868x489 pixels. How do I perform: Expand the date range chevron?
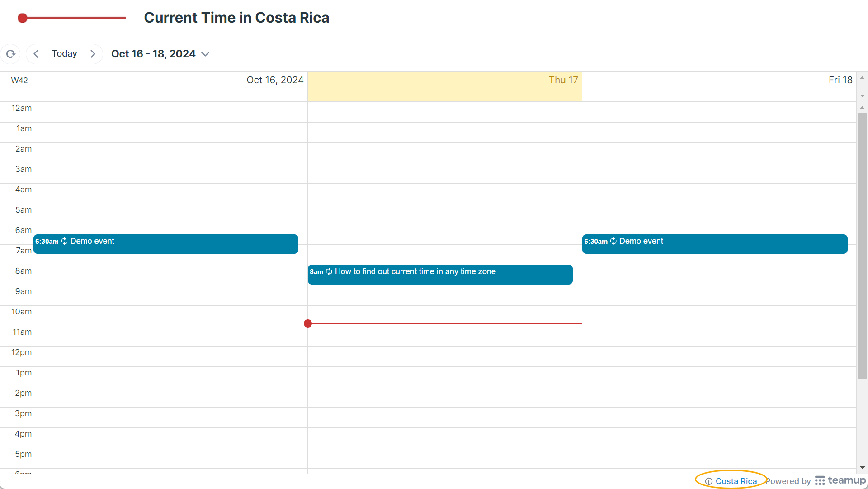pyautogui.click(x=205, y=54)
